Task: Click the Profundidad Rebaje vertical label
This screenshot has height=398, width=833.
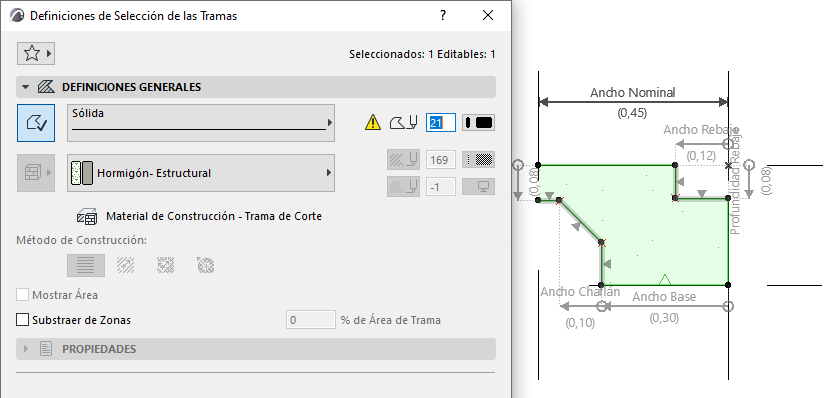Action: coord(735,182)
